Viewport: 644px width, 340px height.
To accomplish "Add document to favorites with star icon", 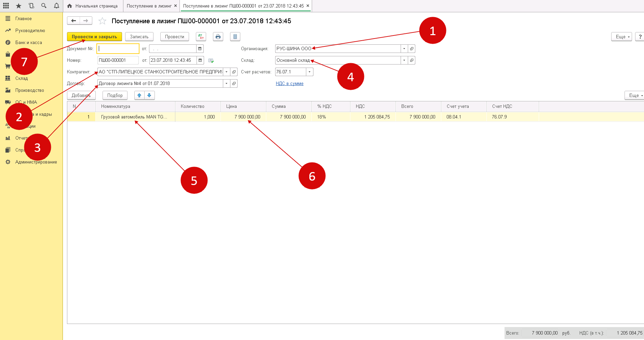I will click(x=102, y=21).
